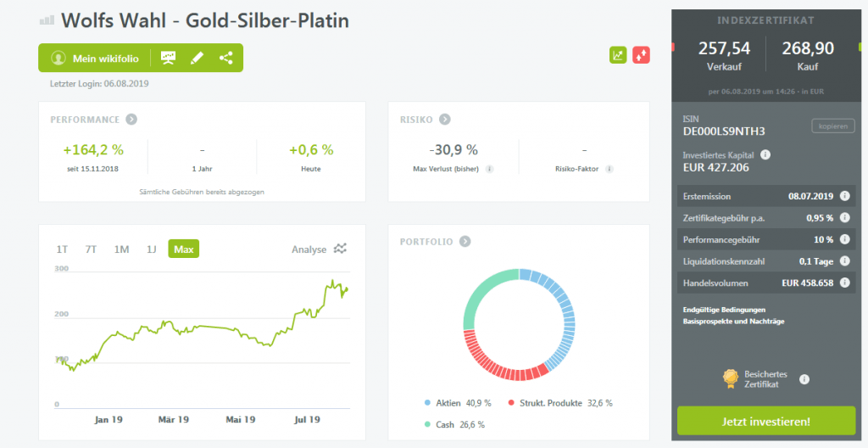Select the 1T chart timeframe
The width and height of the screenshot is (868, 448).
62,249
